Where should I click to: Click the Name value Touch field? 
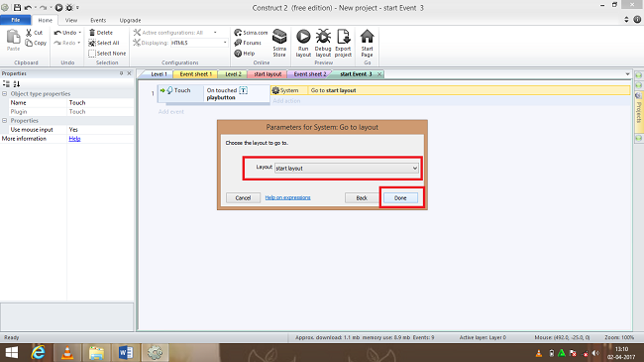pyautogui.click(x=101, y=103)
